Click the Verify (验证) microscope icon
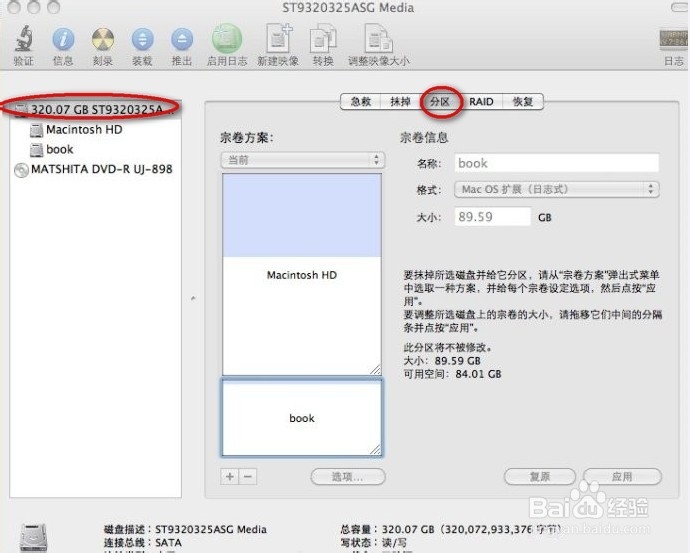The width and height of the screenshot is (690, 553). pos(24,39)
